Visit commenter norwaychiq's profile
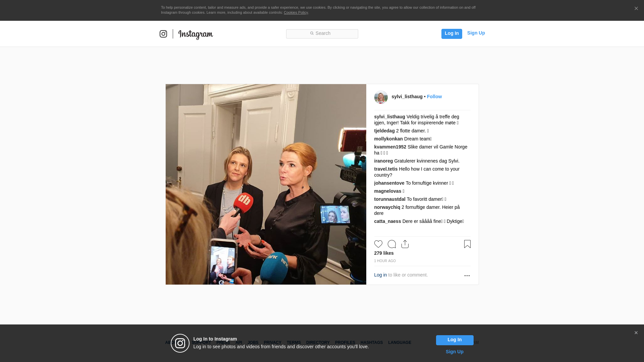 click(387, 207)
